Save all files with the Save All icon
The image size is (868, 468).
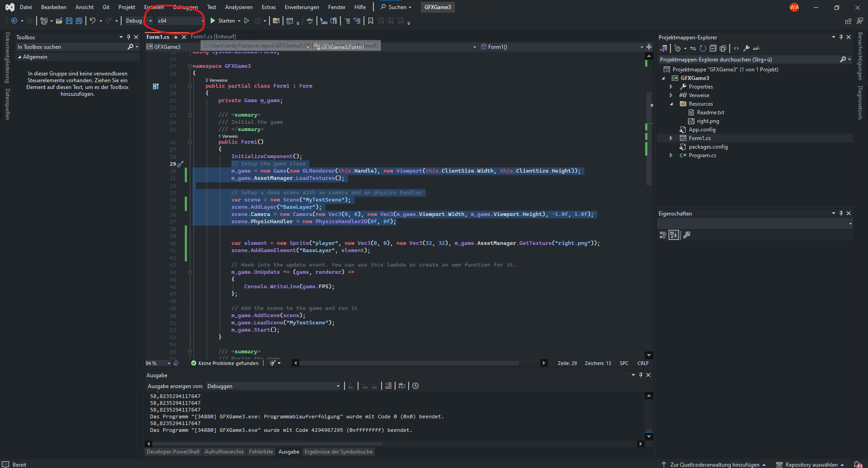tap(79, 21)
